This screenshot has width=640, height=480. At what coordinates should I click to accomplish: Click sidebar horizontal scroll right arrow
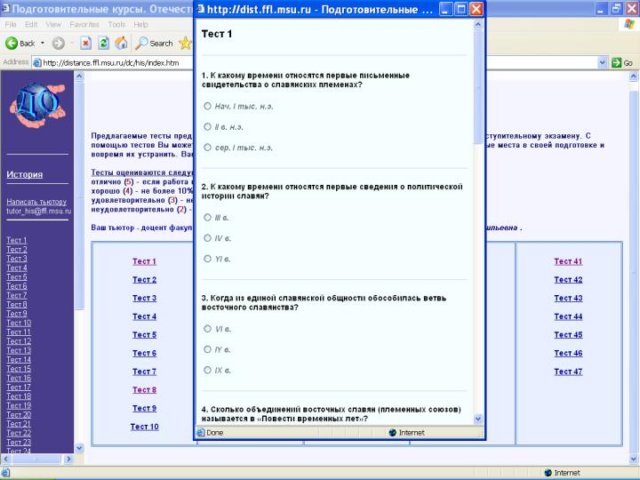click(69, 459)
